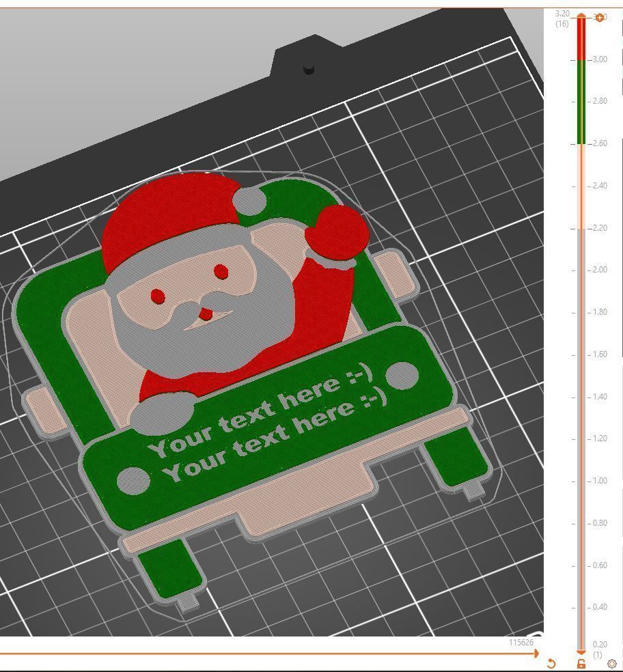
Task: Click the green segment of the layer slider
Action: (x=581, y=102)
